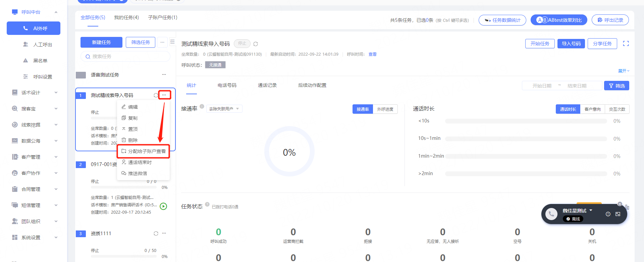Click the 合同管理 clipboard icon
Viewport: 644px width, 262px height.
[x=15, y=189]
